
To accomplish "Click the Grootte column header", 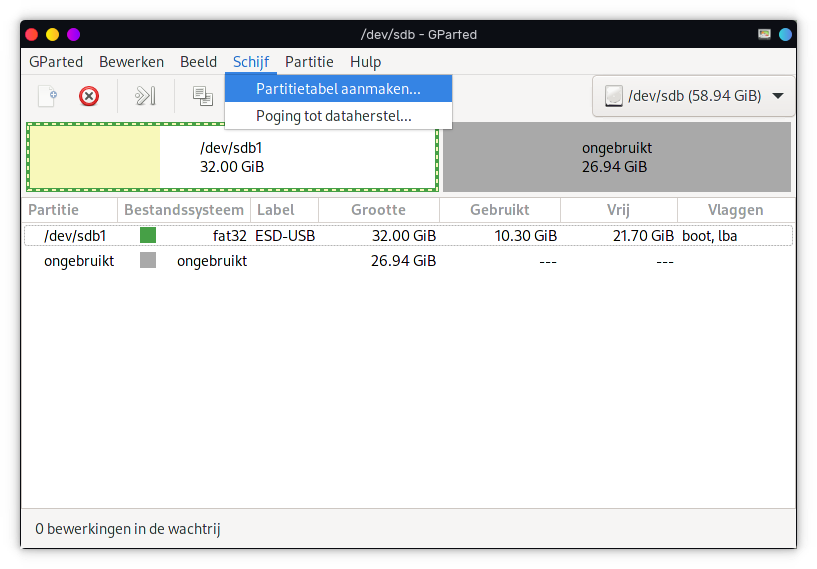I will 378,210.
